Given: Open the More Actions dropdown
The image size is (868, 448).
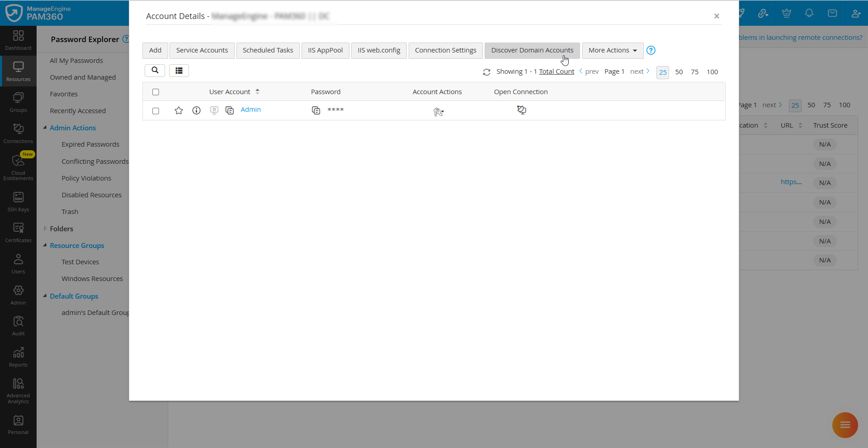Looking at the screenshot, I should pos(612,50).
